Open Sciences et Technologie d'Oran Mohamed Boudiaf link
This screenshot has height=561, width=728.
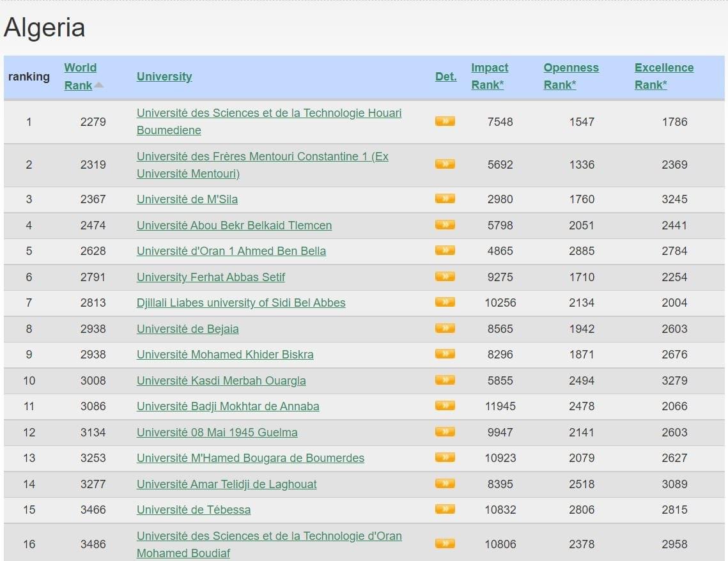point(269,544)
